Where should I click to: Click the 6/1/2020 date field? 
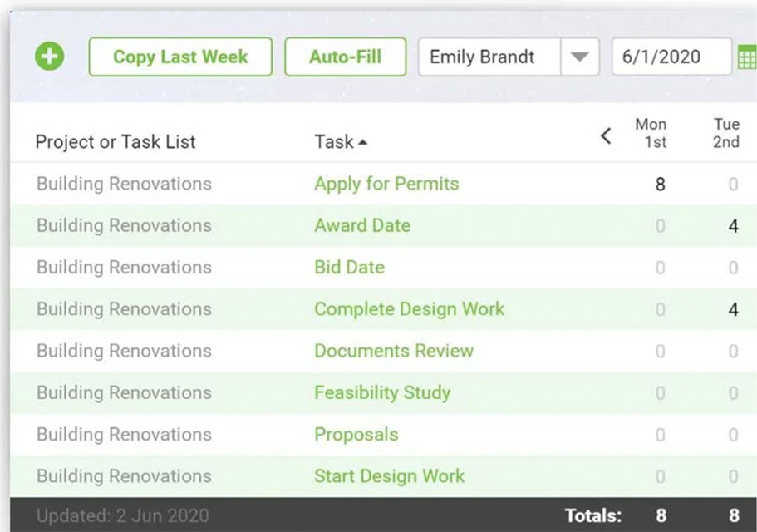pyautogui.click(x=671, y=57)
